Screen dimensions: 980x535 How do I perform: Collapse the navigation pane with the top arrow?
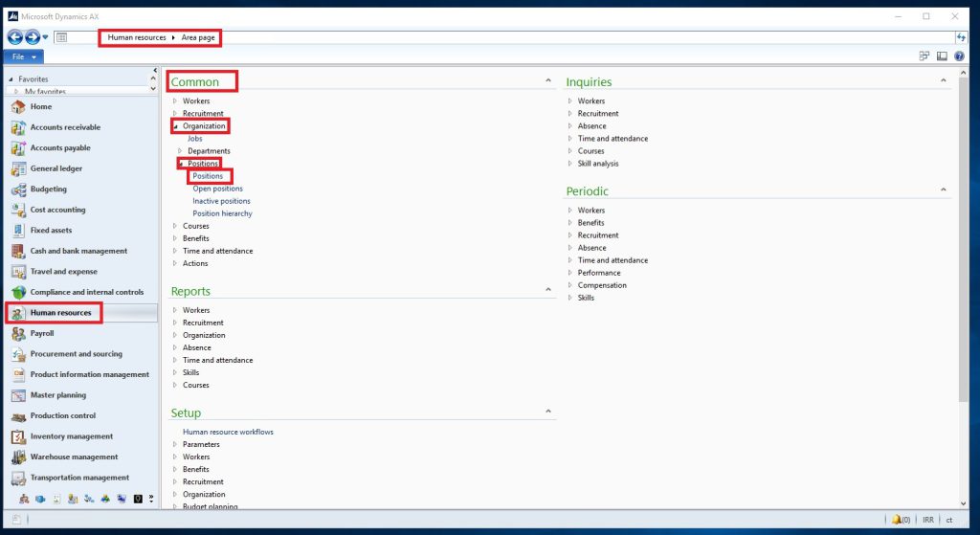click(x=155, y=71)
